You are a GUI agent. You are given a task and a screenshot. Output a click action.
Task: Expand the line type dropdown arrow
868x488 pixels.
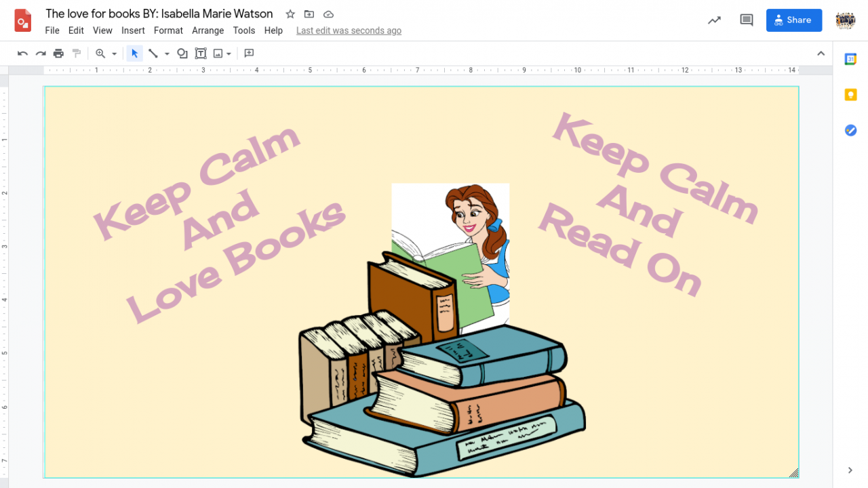pos(167,54)
